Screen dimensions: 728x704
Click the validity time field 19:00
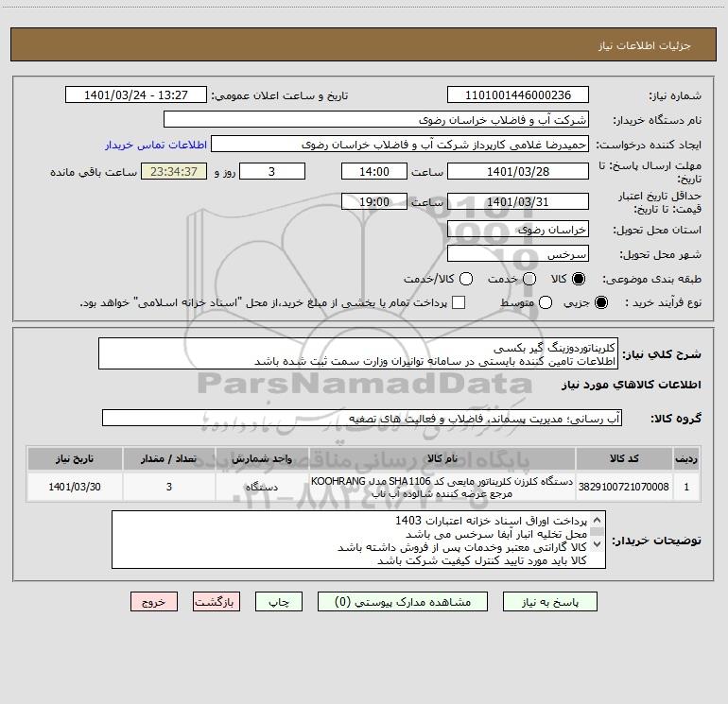374,201
